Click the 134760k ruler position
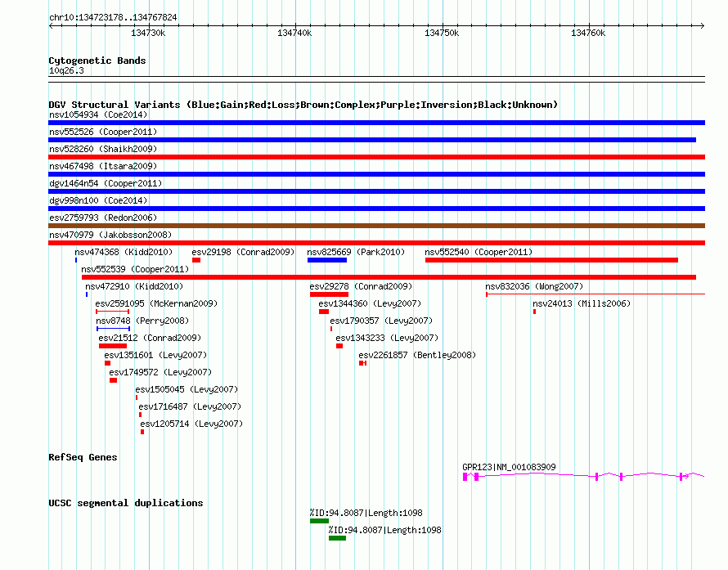 click(588, 33)
